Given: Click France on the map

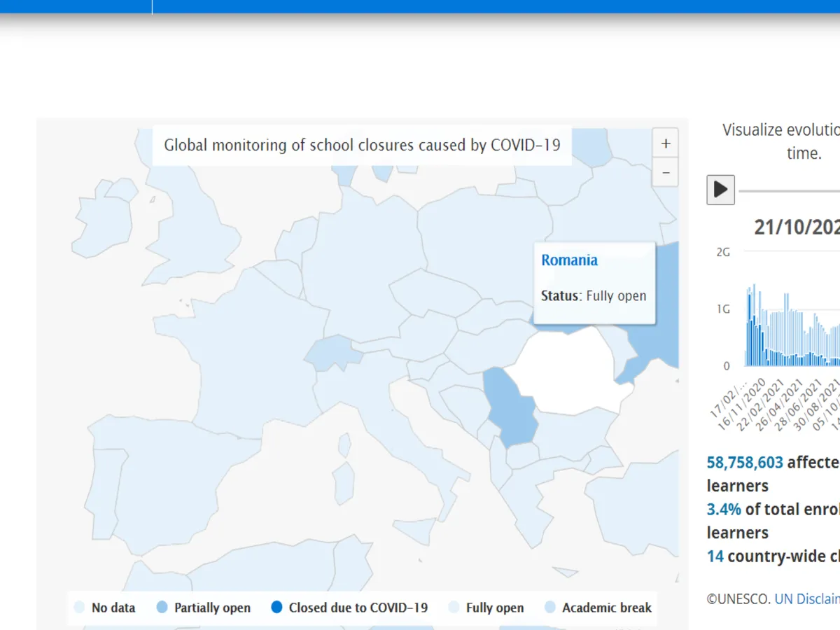Looking at the screenshot, I should [x=238, y=350].
